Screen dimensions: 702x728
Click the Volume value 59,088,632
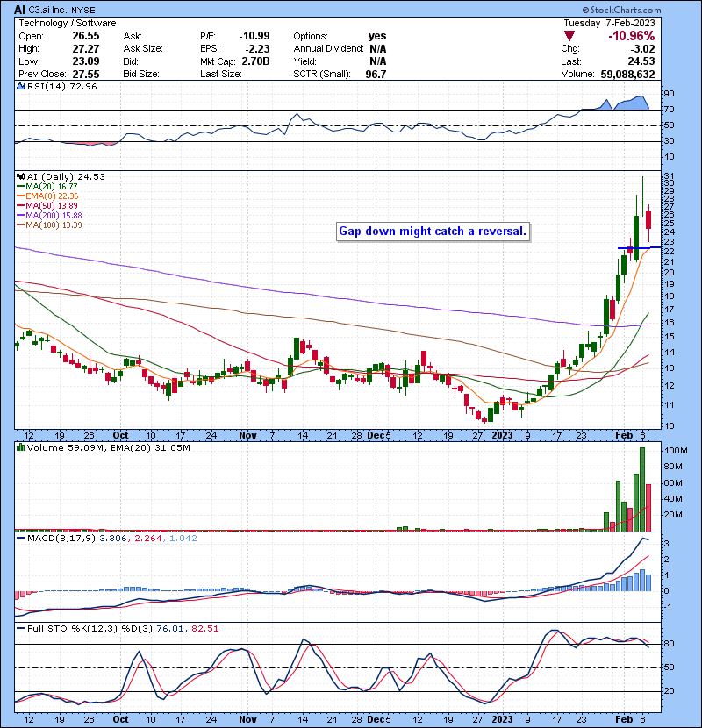click(627, 75)
